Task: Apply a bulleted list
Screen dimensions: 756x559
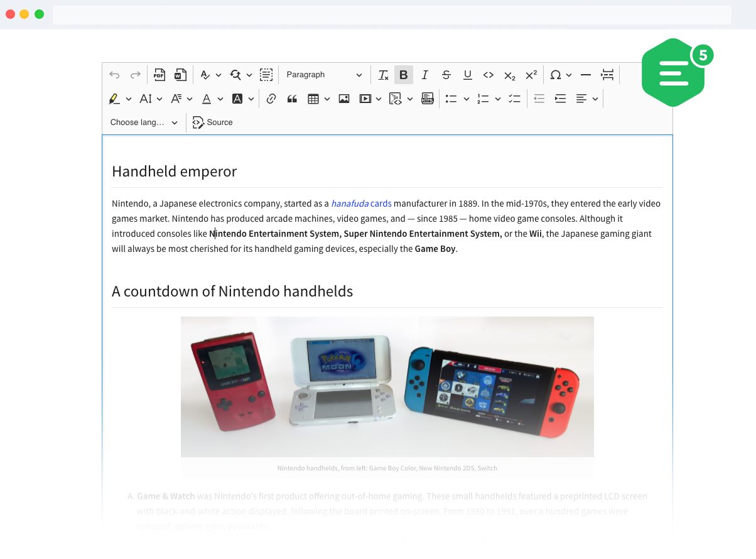Action: [451, 99]
